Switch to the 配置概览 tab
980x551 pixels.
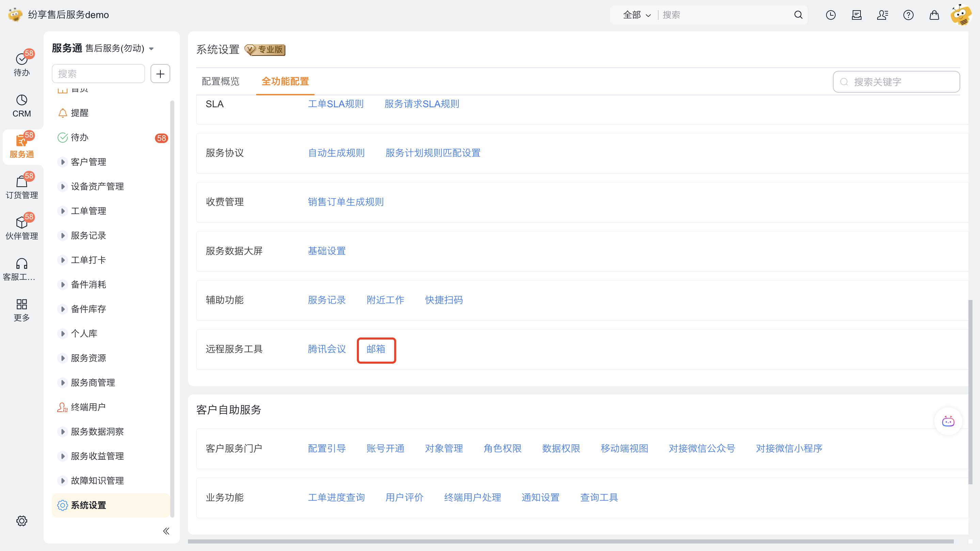click(x=220, y=81)
